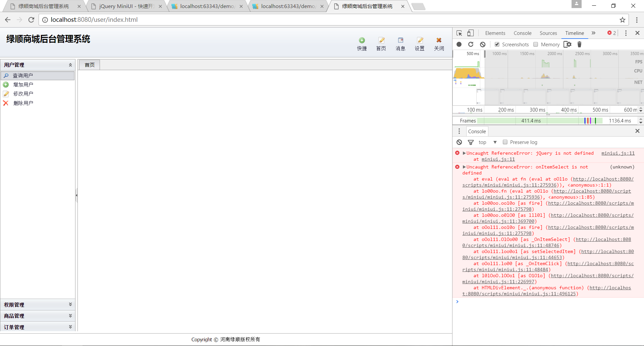Expand the onItemSelect error details
The image size is (644, 346).
tap(464, 167)
